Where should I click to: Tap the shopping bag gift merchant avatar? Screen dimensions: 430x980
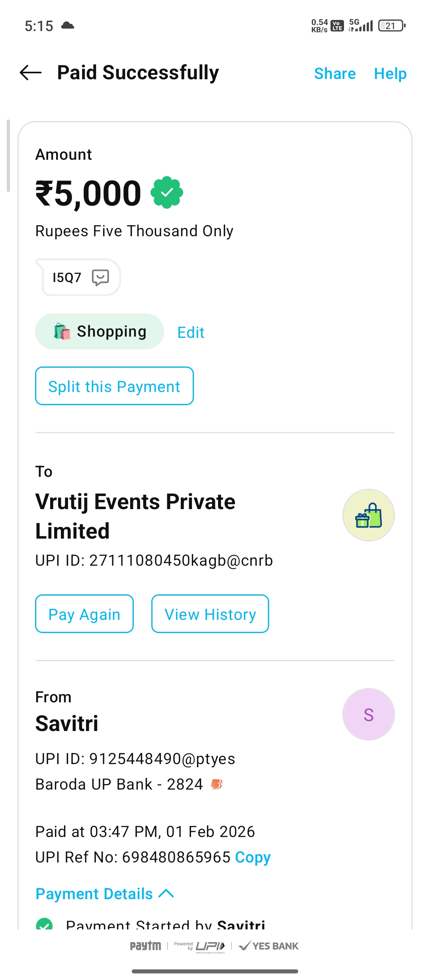click(x=368, y=515)
